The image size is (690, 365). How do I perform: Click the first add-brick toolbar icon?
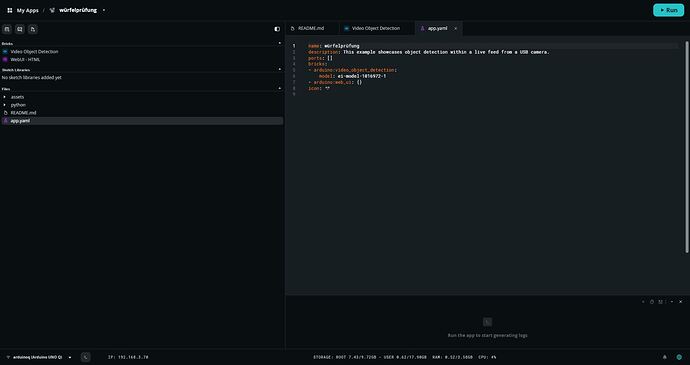pyautogui.click(x=7, y=29)
